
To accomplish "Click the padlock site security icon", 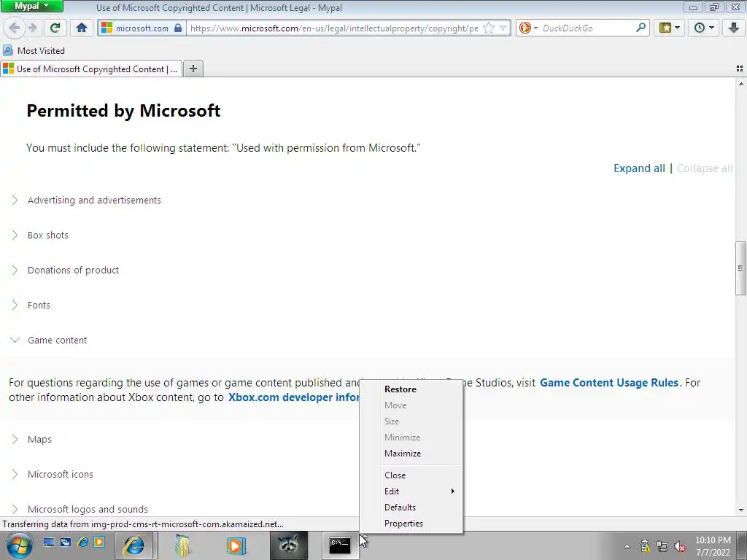I will click(x=178, y=28).
